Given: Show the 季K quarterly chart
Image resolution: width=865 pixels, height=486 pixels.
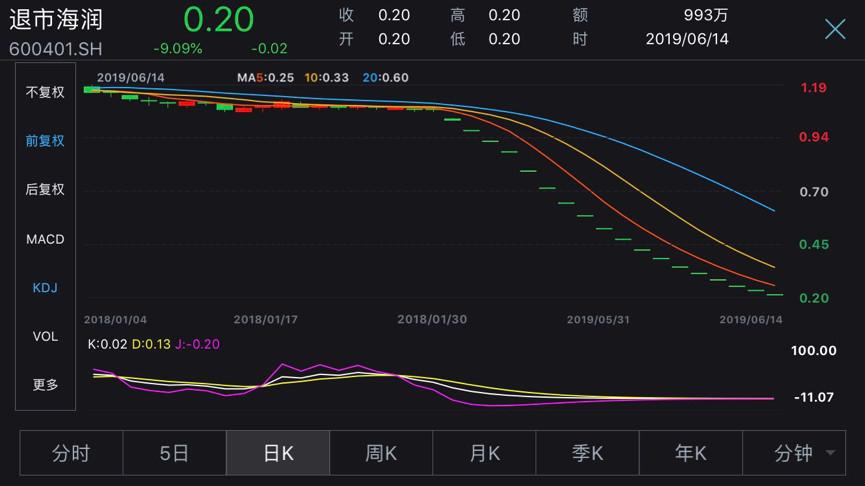Looking at the screenshot, I should coord(588,453).
